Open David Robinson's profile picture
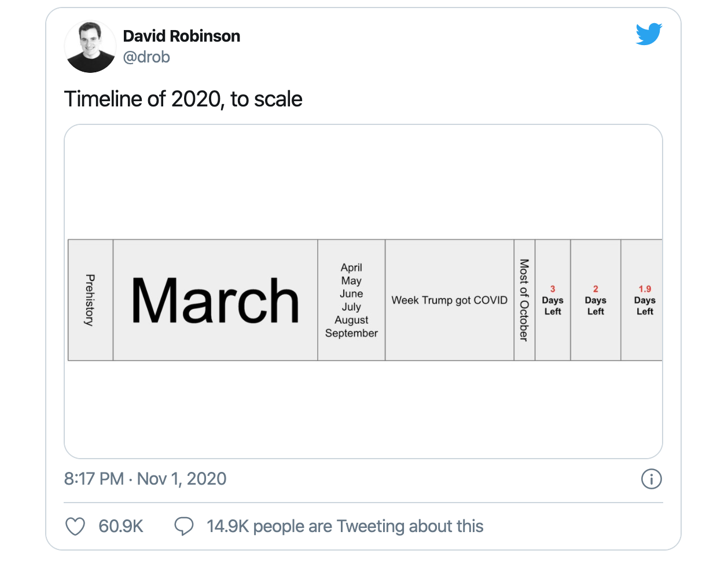 click(90, 47)
